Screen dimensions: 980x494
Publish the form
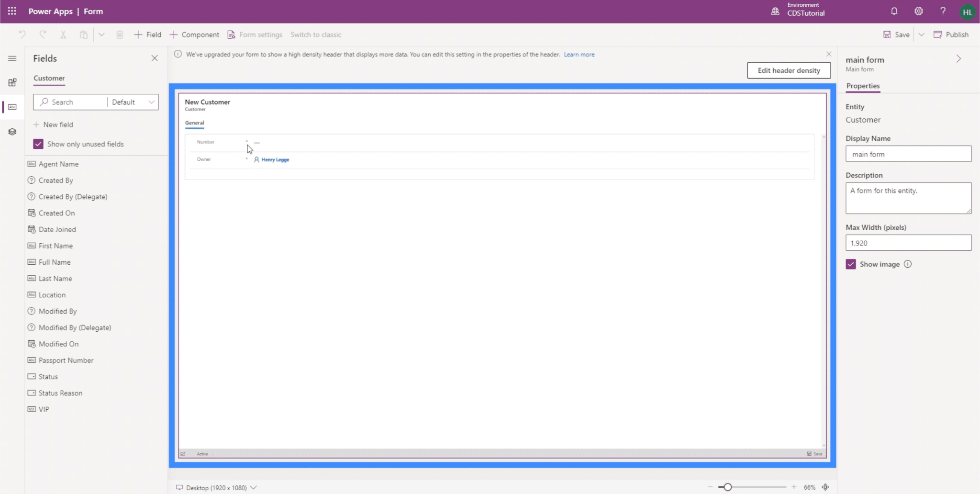coord(951,34)
